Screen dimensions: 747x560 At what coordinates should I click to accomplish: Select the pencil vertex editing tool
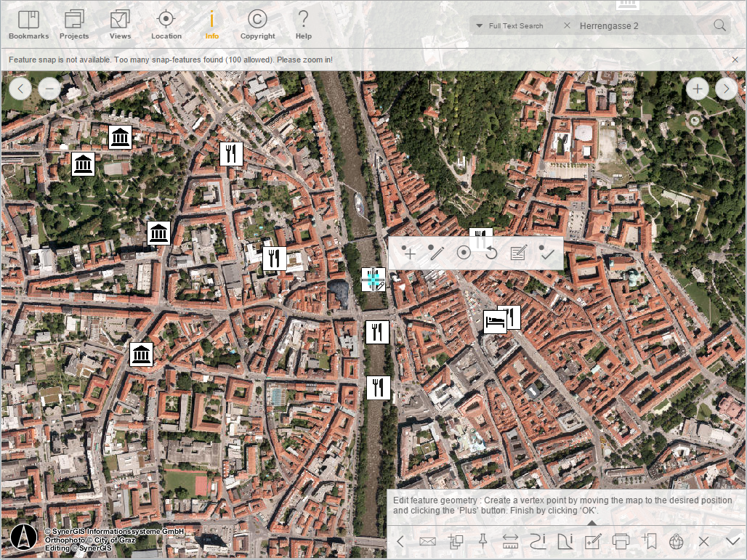coord(436,253)
